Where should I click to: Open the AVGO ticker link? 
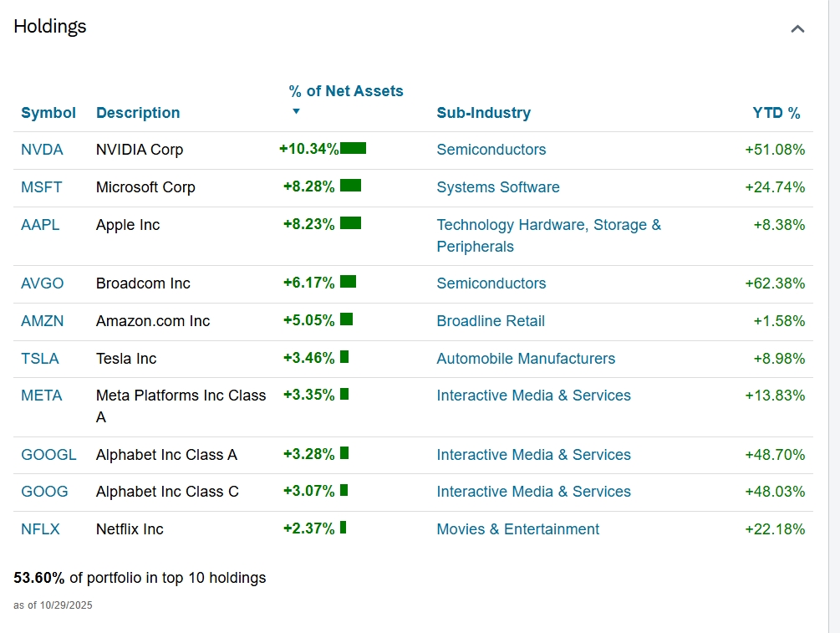click(43, 283)
